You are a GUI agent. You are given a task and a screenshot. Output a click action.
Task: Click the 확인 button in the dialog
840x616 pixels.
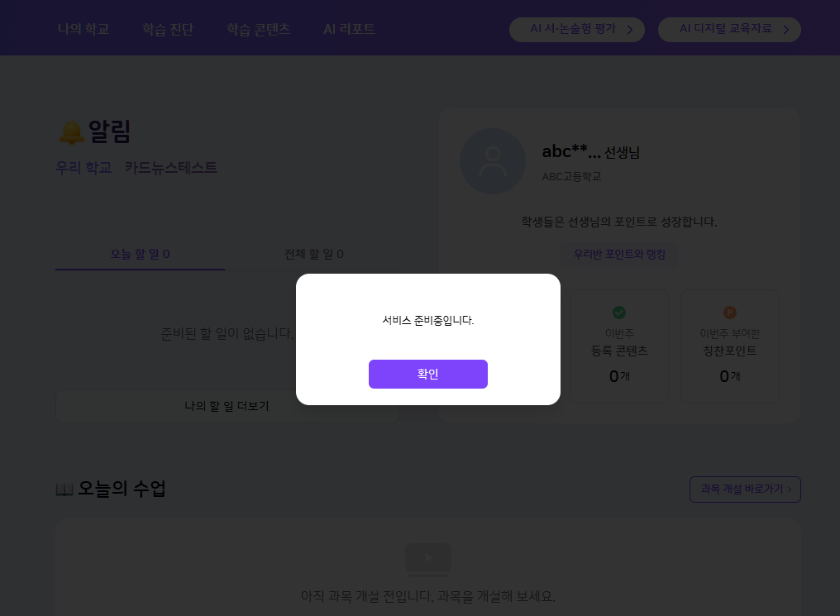427,374
